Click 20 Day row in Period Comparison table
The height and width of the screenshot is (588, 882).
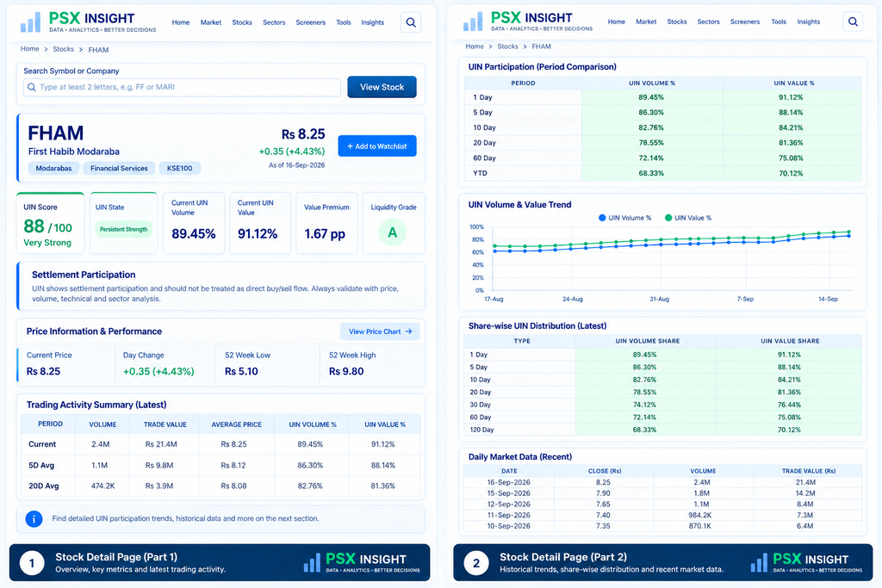(662, 143)
